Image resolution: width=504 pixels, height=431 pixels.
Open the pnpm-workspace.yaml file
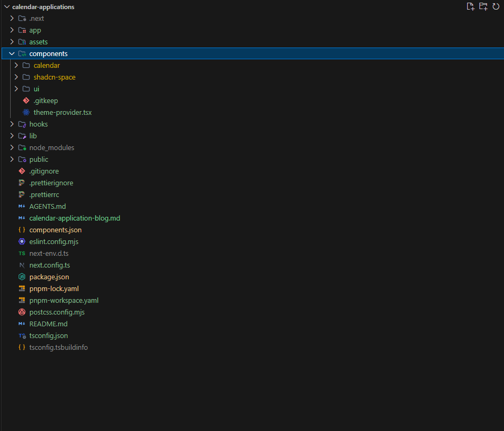click(64, 300)
